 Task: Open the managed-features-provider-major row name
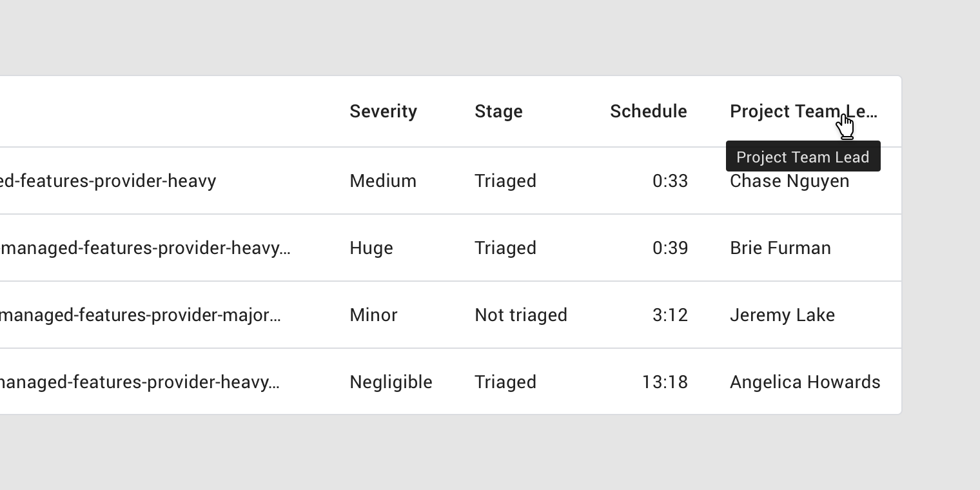(x=141, y=315)
